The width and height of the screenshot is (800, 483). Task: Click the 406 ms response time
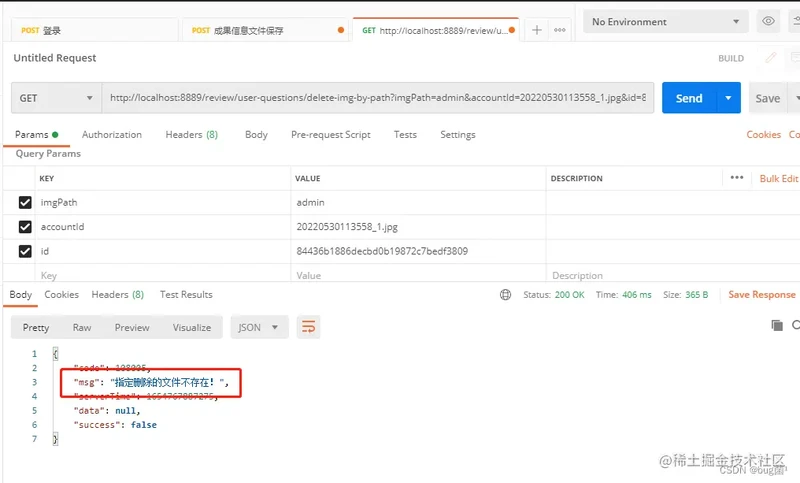[637, 295]
